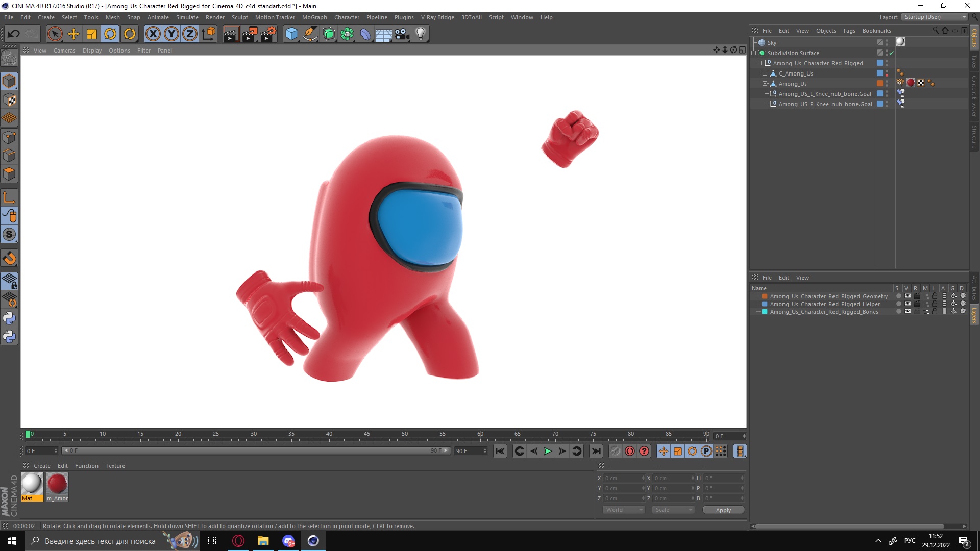Open Opera browser from taskbar
This screenshot has width=980, height=551.
click(238, 541)
